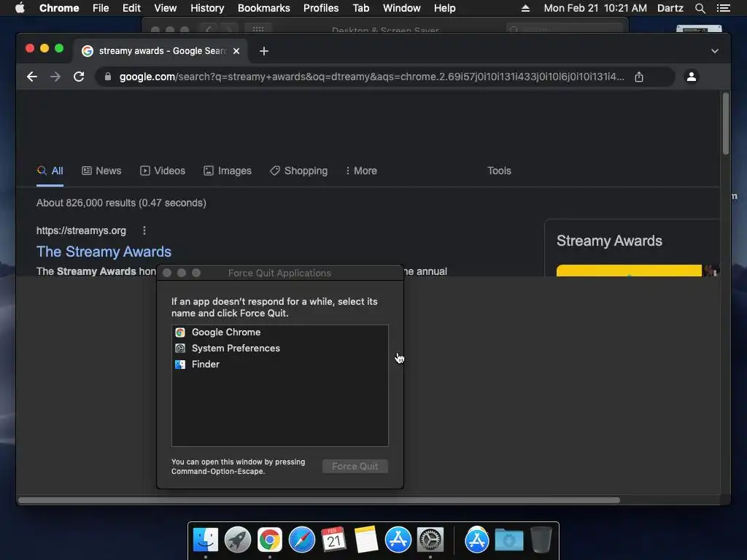Click the date and time in the menu bar

coord(595,8)
